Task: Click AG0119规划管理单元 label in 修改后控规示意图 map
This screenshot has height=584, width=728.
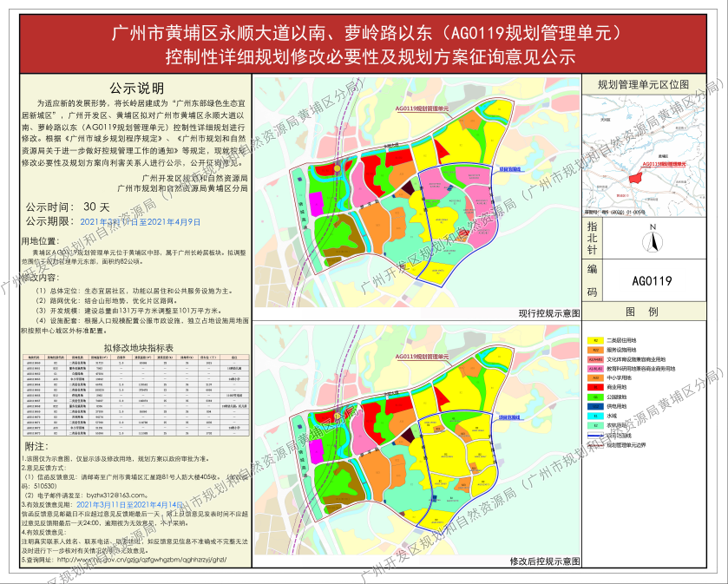Action: coord(422,356)
